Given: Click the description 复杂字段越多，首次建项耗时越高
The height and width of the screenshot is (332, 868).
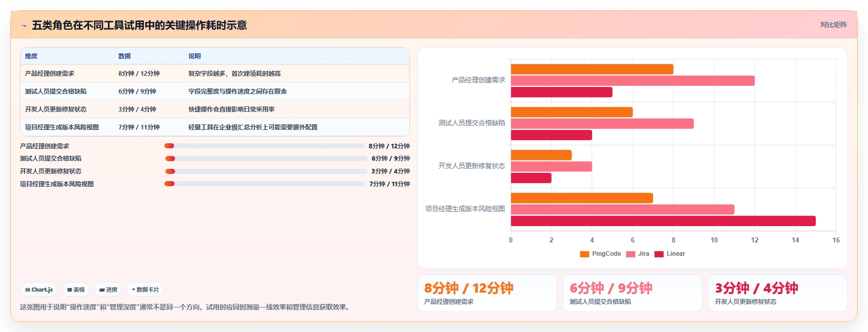Looking at the screenshot, I should coord(234,74).
